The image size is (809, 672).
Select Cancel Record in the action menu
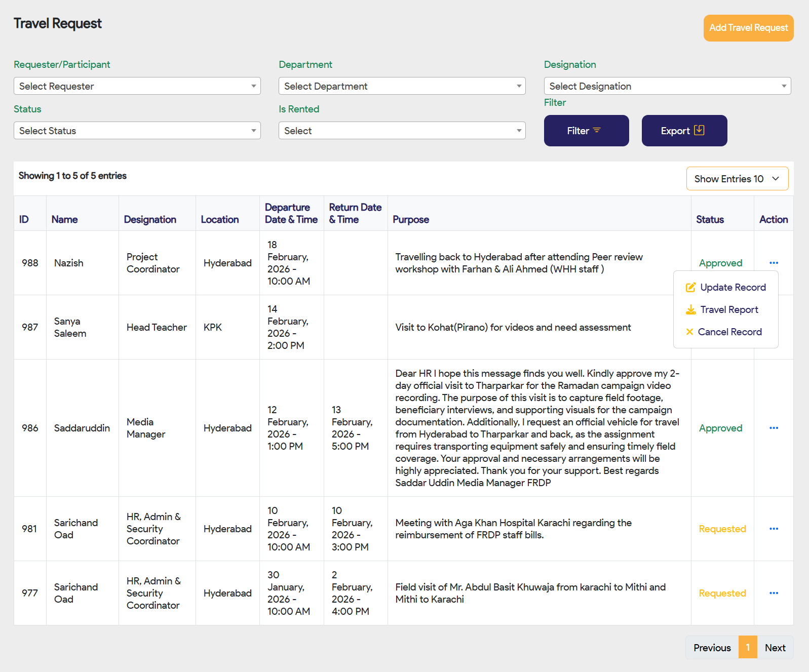pyautogui.click(x=729, y=332)
